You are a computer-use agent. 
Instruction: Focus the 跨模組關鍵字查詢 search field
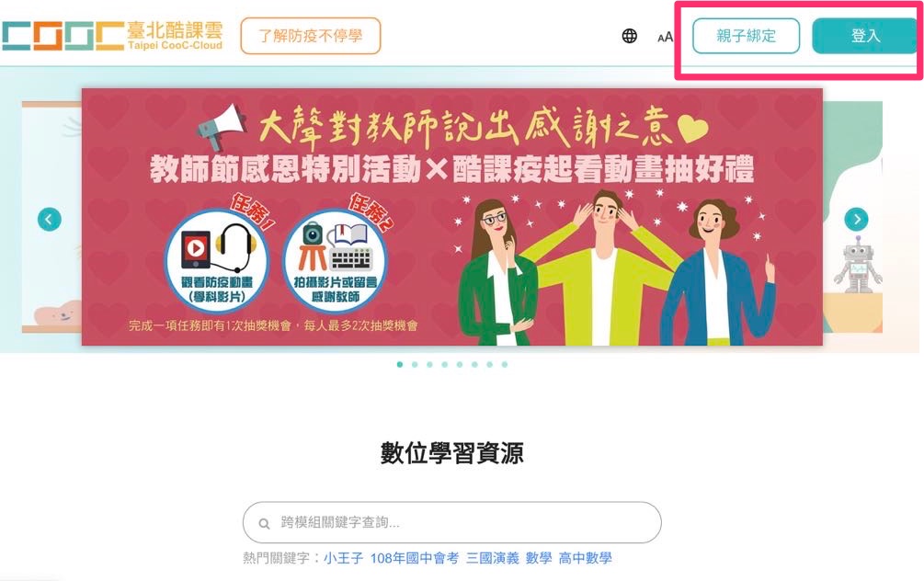(x=452, y=523)
